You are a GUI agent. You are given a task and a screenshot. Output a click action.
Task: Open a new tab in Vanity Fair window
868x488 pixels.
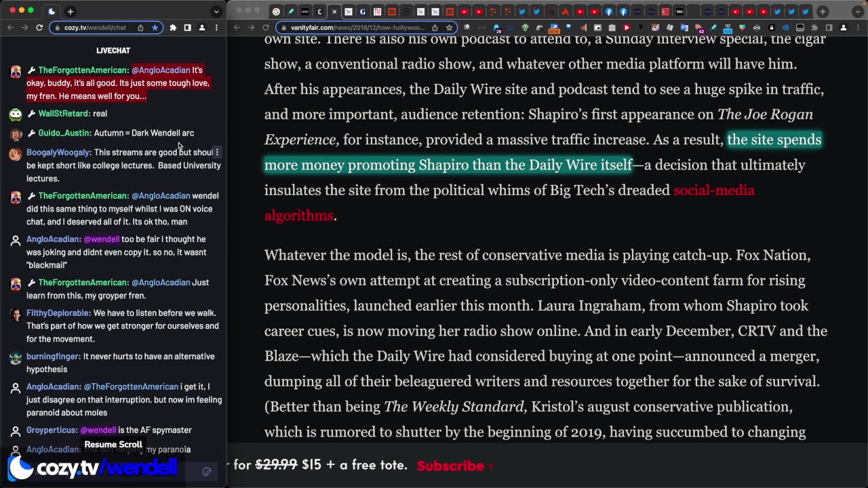coord(822,12)
